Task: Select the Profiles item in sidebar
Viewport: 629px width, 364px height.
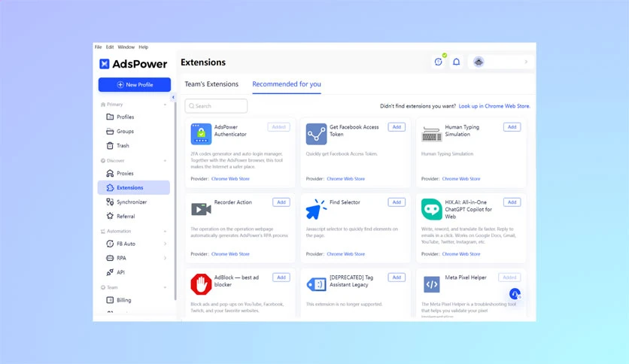Action: point(134,117)
